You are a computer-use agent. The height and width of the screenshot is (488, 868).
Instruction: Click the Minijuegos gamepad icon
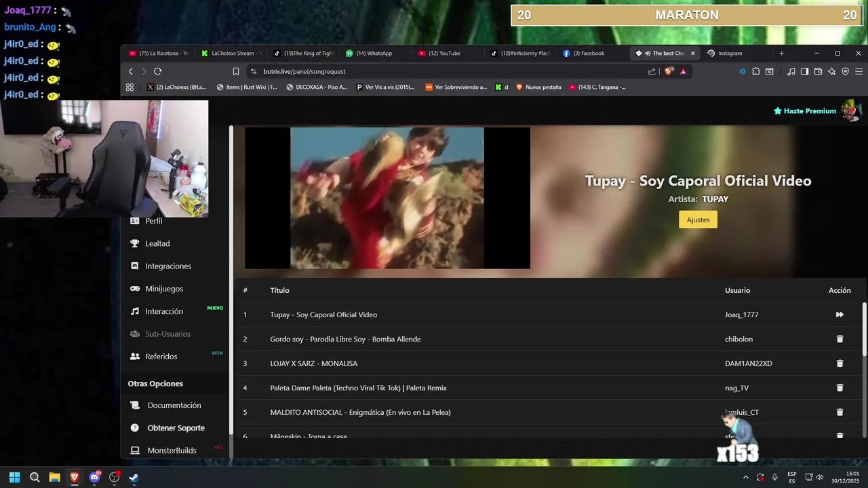click(x=134, y=289)
